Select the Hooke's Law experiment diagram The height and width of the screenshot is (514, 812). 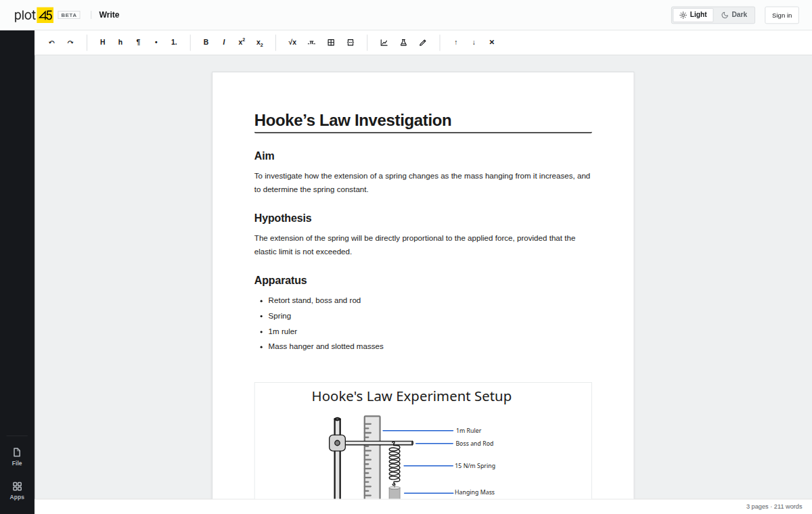pos(423,441)
